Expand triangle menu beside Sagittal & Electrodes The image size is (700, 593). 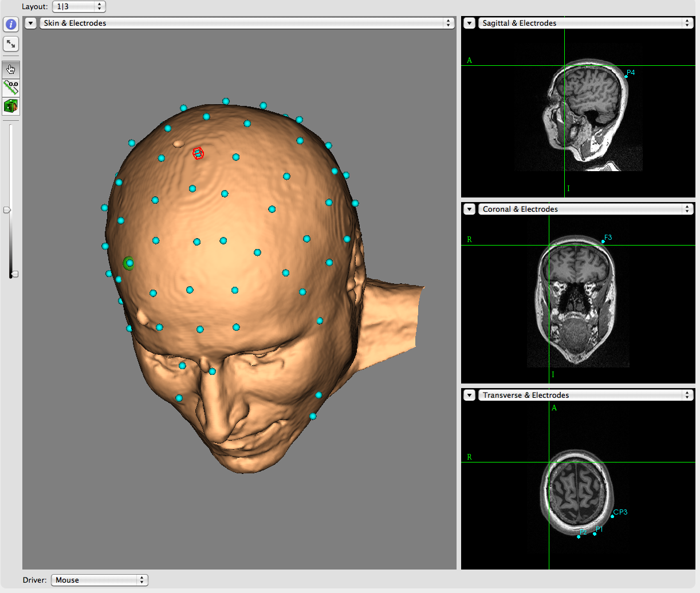coord(470,23)
